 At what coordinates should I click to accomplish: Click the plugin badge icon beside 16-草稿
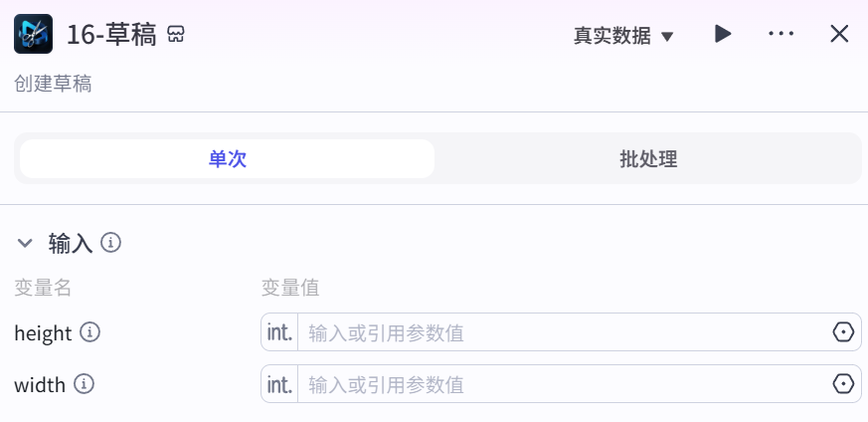(x=175, y=34)
